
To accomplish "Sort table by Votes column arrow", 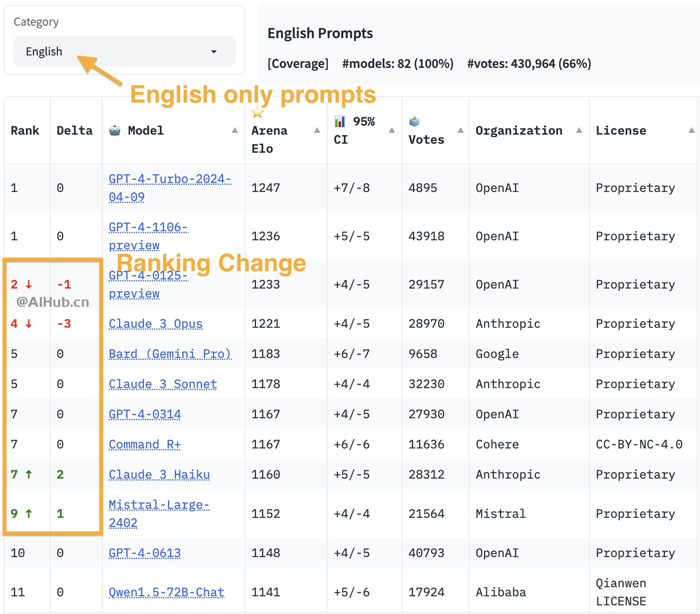I will pyautogui.click(x=460, y=130).
